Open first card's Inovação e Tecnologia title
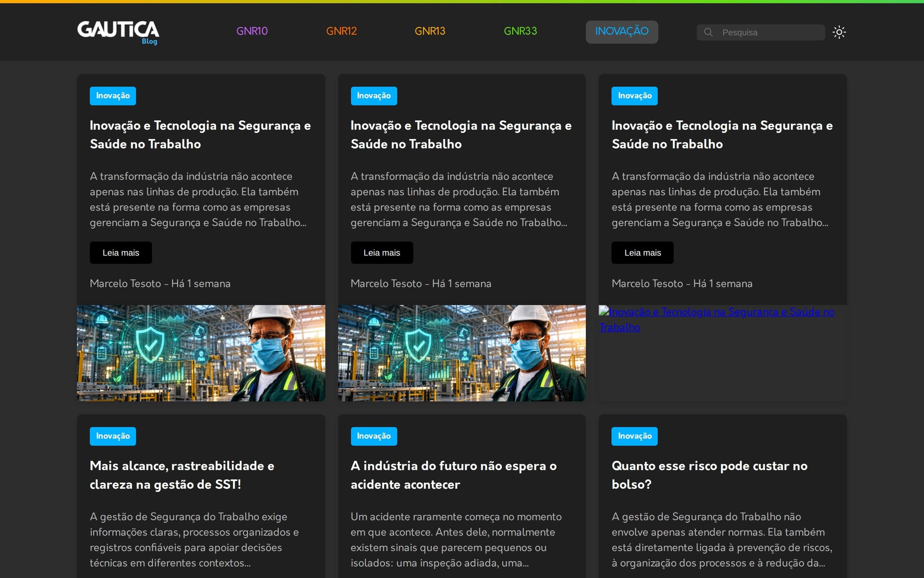924x578 pixels. [x=200, y=134]
